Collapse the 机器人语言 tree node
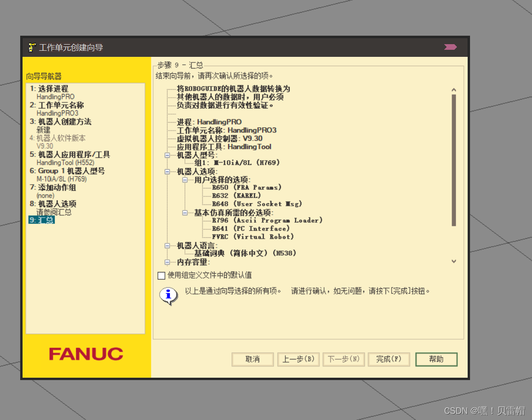 [167, 246]
